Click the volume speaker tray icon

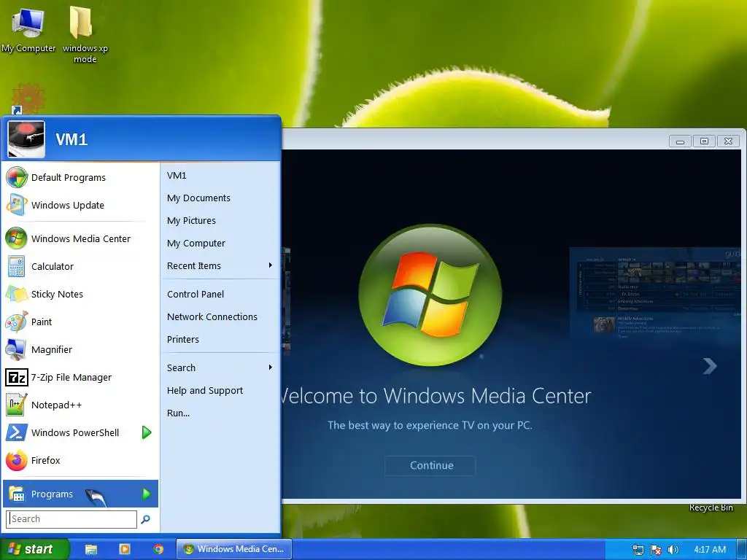[673, 550]
